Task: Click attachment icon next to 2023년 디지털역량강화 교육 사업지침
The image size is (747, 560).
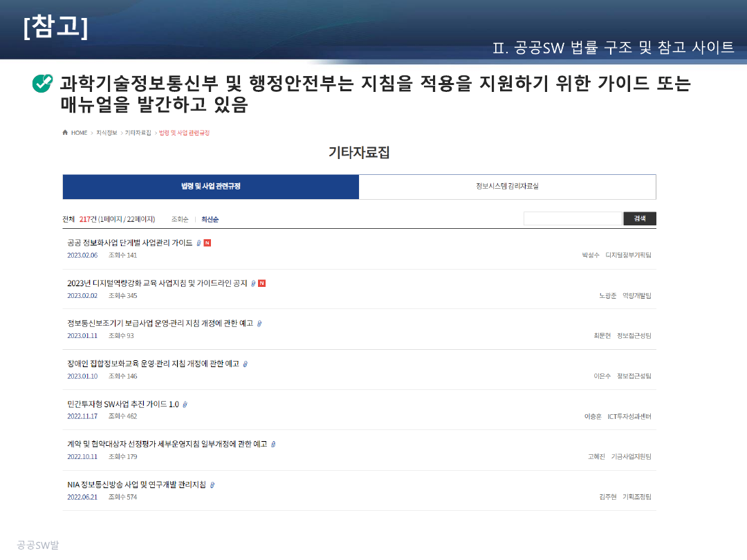Action: click(253, 283)
